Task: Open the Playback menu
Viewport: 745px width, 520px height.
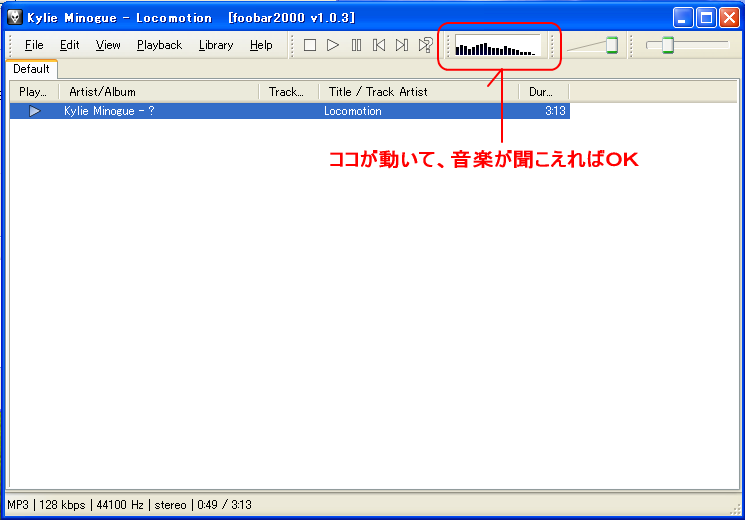Action: click(160, 45)
